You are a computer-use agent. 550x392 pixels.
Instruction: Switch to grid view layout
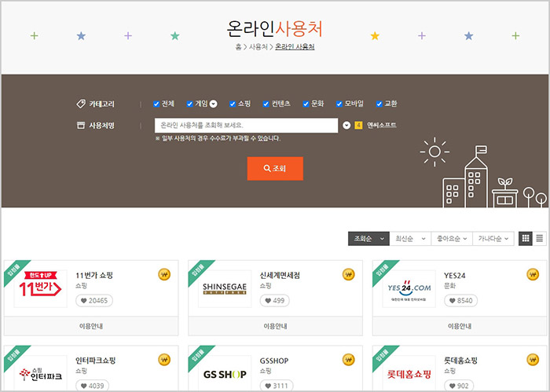coord(525,239)
